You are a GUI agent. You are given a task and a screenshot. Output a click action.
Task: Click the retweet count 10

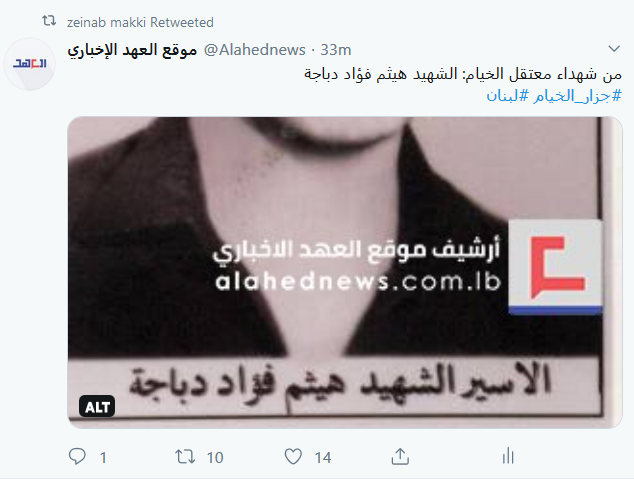(x=215, y=458)
